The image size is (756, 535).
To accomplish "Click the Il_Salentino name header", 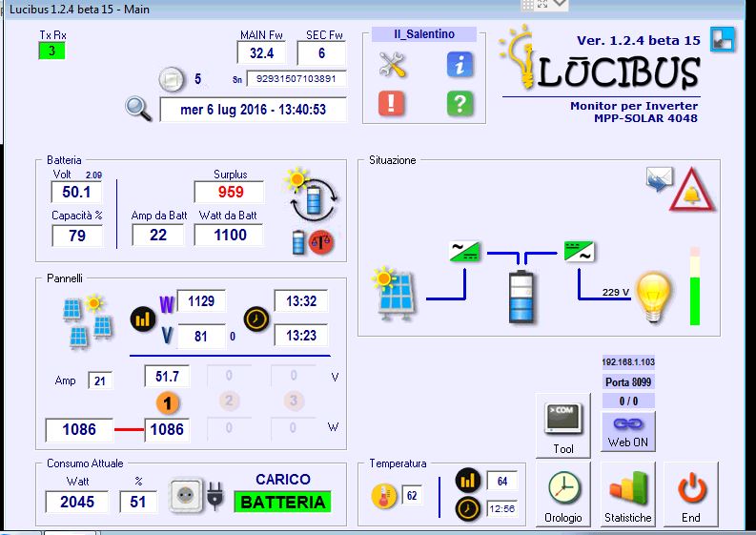I will (424, 34).
